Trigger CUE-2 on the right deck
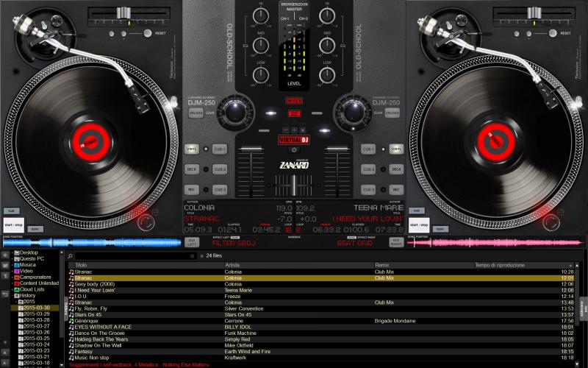Screen dimensions: 588x368 (x=368, y=169)
